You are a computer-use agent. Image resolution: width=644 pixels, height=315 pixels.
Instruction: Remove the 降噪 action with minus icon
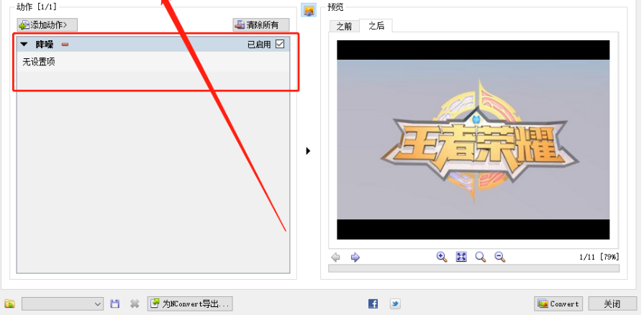[x=65, y=45]
